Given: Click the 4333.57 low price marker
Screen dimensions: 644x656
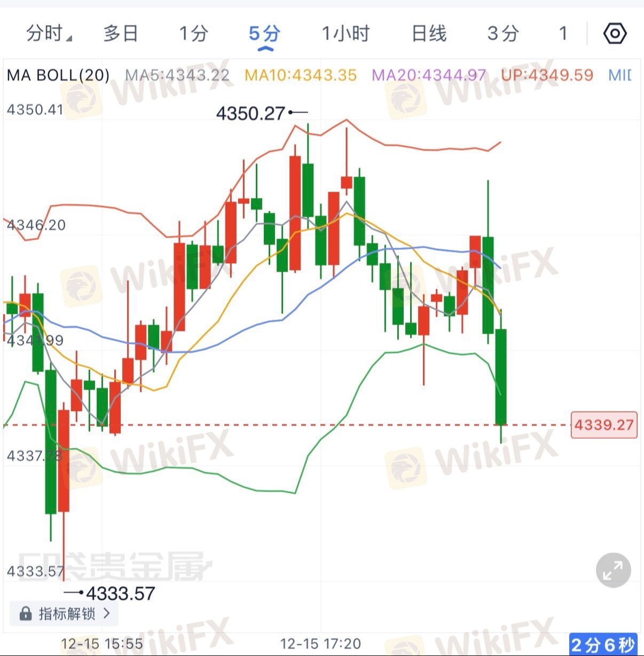Looking at the screenshot, I should click(x=120, y=594).
